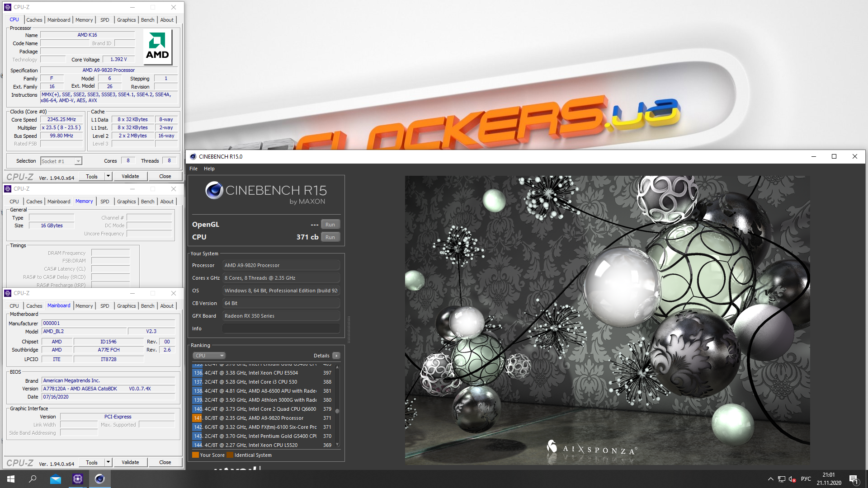The image size is (868, 488).
Task: Click Close button in top CPU-Z window
Action: point(165,176)
